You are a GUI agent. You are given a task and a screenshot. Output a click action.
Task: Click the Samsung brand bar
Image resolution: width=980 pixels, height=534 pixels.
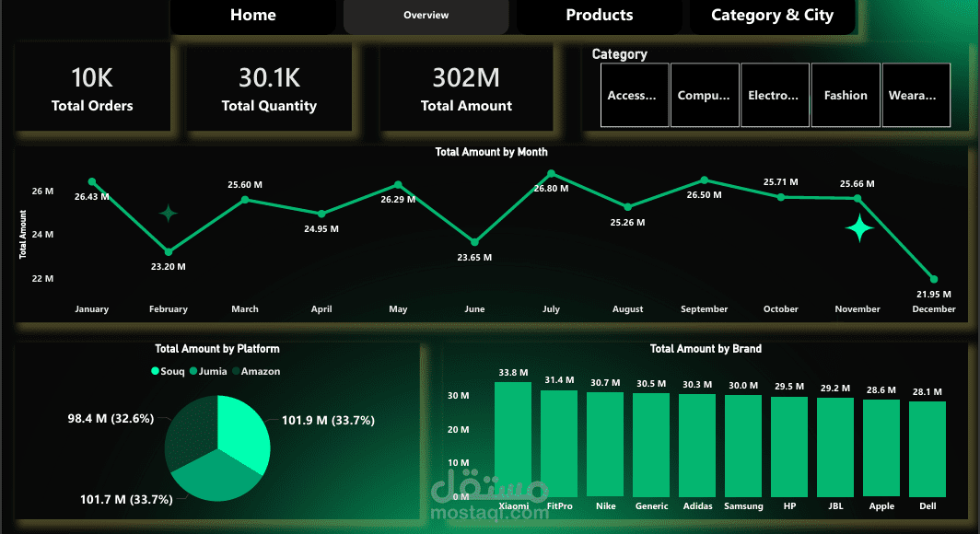[743, 446]
